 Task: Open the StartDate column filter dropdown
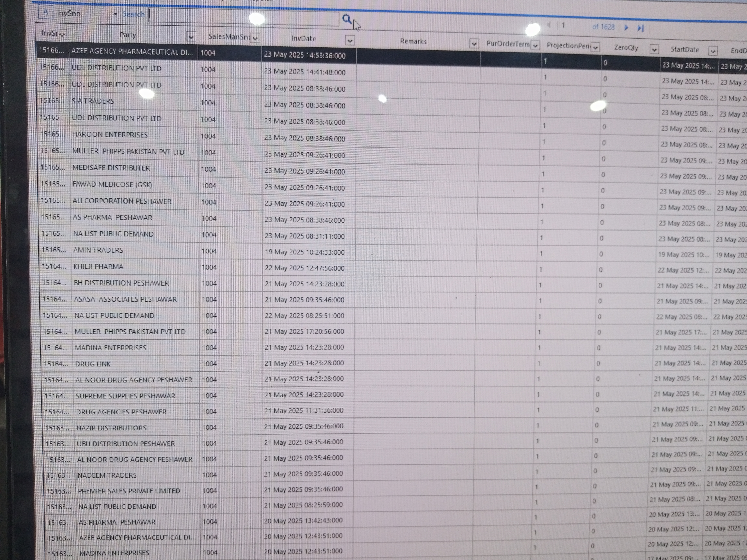[x=713, y=51]
